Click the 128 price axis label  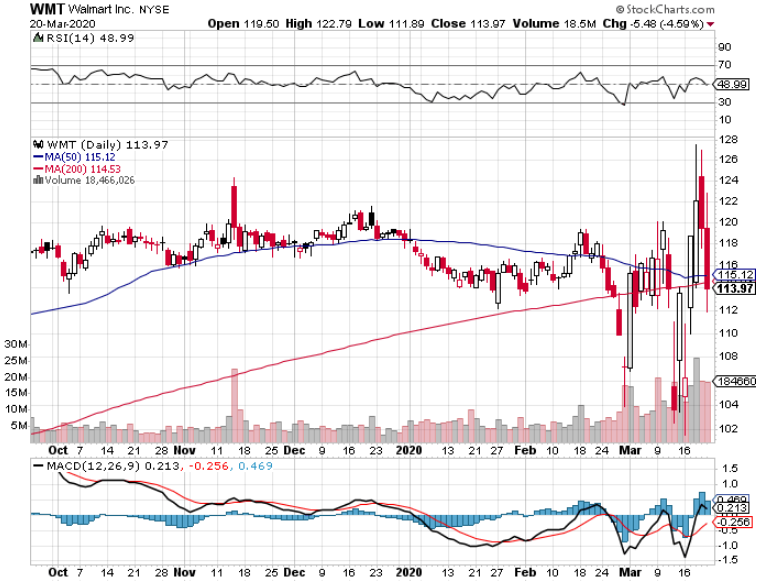(728, 140)
